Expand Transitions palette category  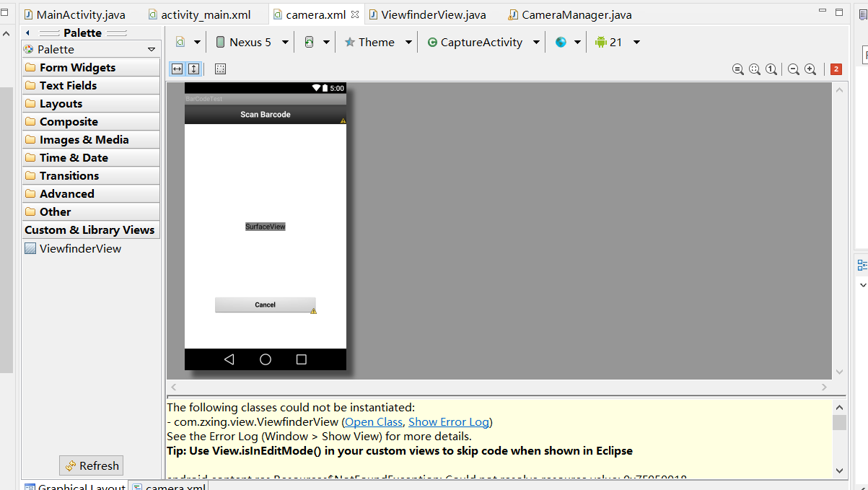[x=91, y=175]
